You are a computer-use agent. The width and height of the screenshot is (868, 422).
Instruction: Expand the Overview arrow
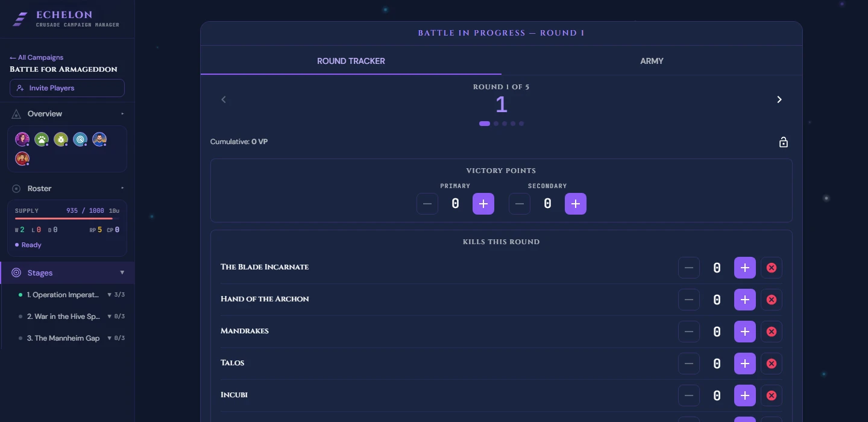click(122, 113)
